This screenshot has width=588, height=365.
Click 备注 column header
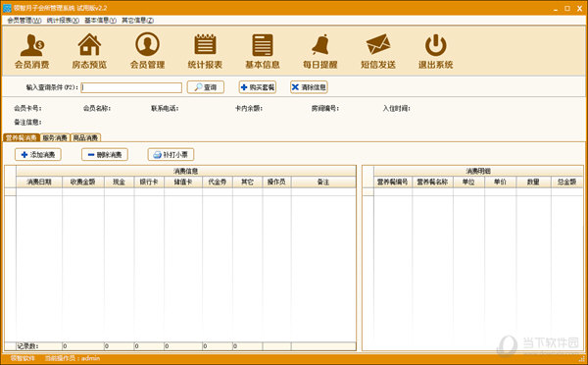(x=323, y=182)
